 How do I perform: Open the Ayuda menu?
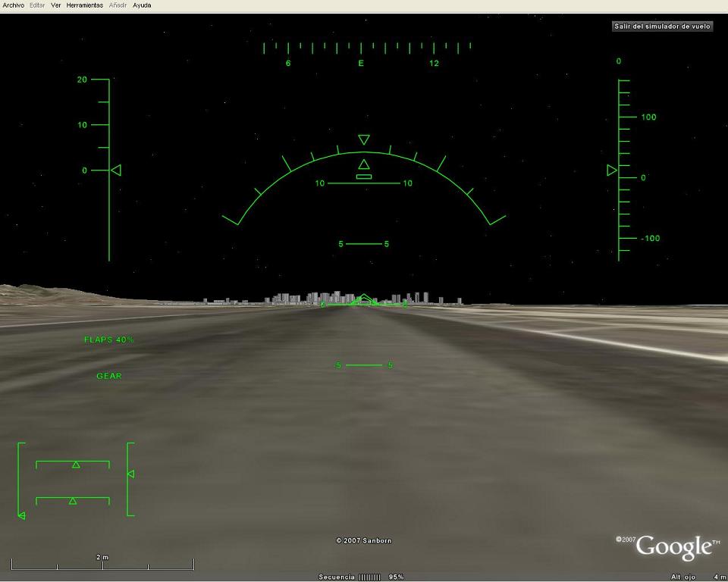142,5
